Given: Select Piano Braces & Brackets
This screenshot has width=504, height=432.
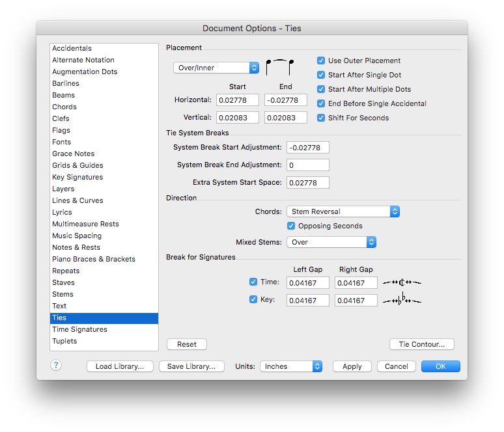Looking at the screenshot, I should coord(104,259).
